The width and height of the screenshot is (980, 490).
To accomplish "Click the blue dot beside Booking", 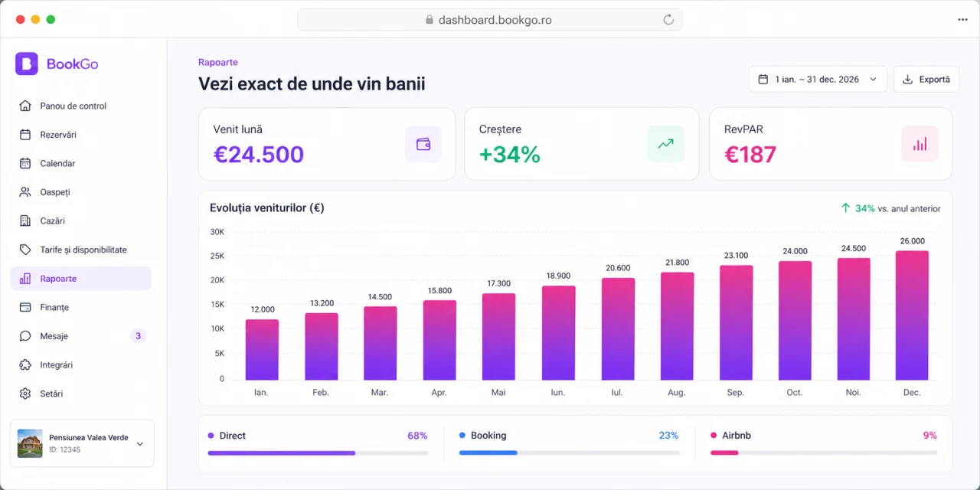I will (462, 436).
